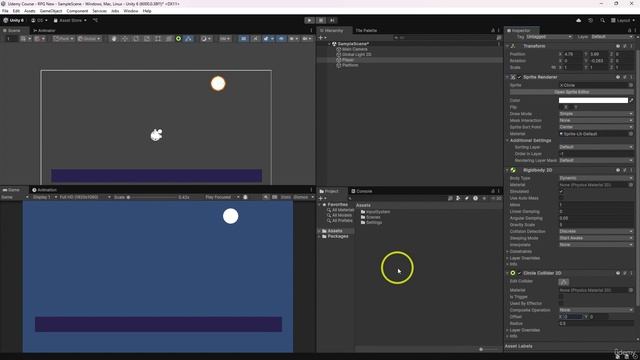Click the Inspector lock icon

629,30
